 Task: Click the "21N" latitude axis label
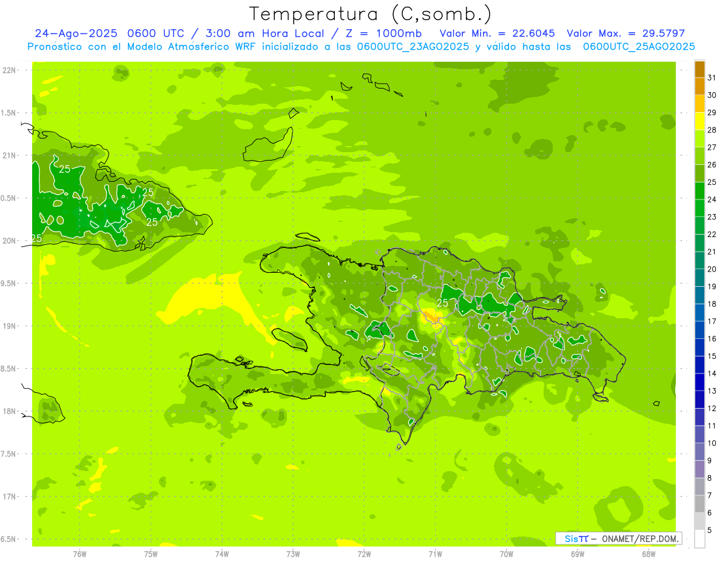9,156
